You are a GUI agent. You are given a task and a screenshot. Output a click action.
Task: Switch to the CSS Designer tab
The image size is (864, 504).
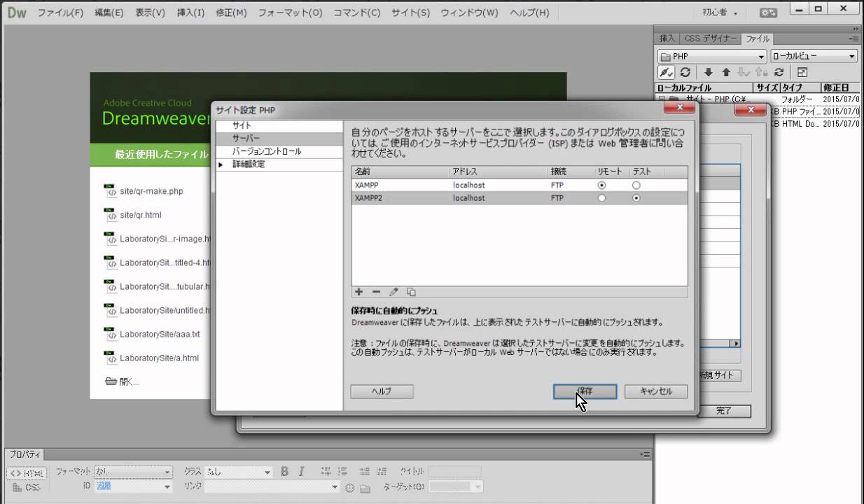(x=711, y=38)
